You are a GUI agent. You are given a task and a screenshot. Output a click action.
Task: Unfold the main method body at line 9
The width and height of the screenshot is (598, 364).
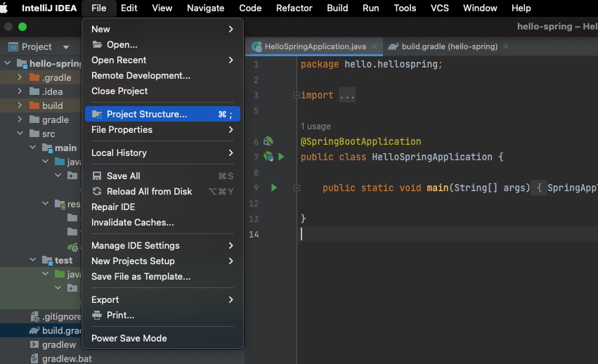point(297,188)
